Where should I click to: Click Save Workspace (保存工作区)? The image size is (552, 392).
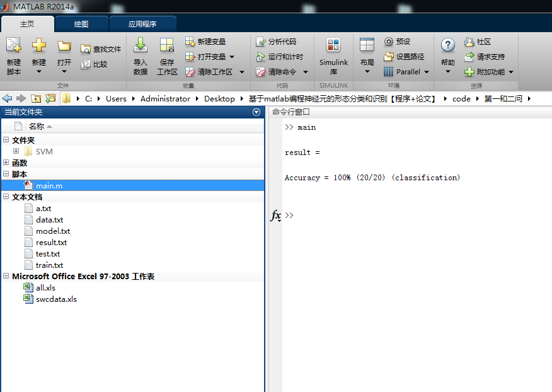[167, 56]
